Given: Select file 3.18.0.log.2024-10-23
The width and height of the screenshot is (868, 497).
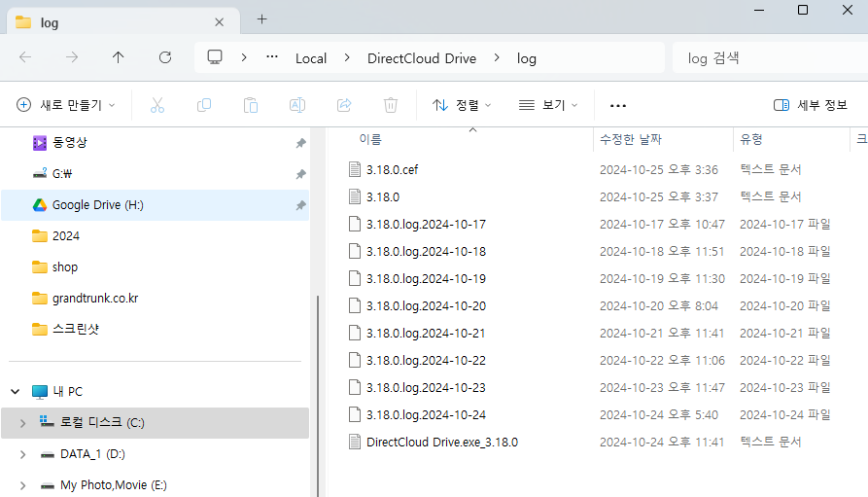Looking at the screenshot, I should (426, 387).
